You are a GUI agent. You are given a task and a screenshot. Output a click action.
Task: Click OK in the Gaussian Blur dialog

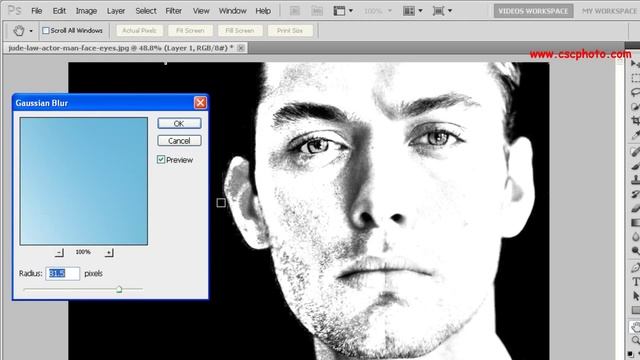[x=179, y=123]
